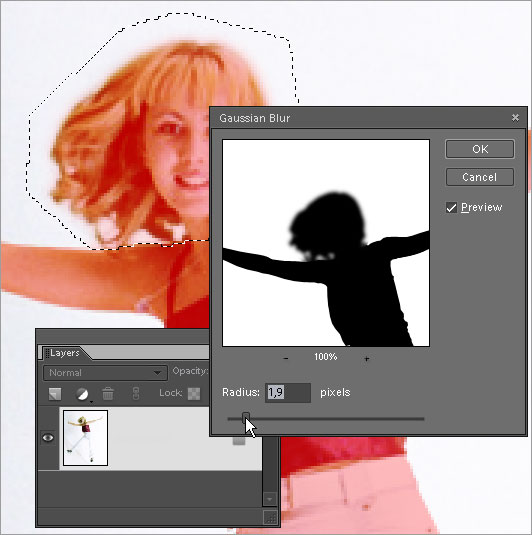Open the Normal blend mode dropdown

click(x=105, y=373)
